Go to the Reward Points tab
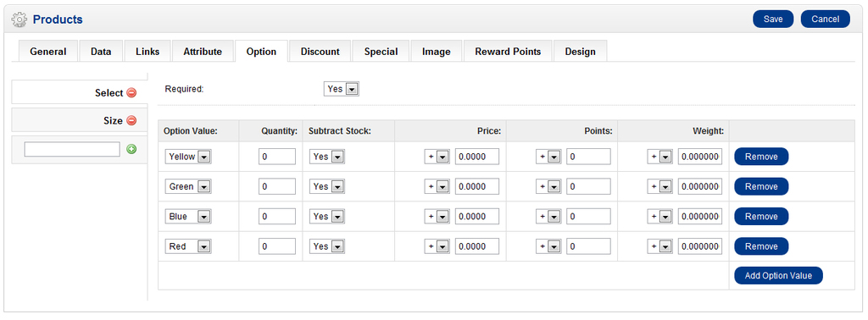Viewport: 868px width, 320px height. coord(508,52)
